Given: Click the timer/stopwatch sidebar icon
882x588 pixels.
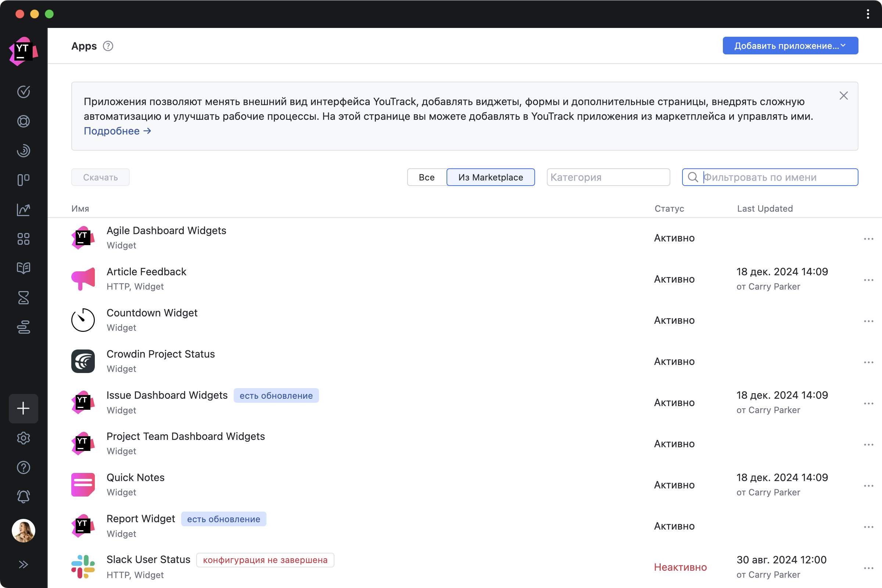Looking at the screenshot, I should (x=24, y=297).
